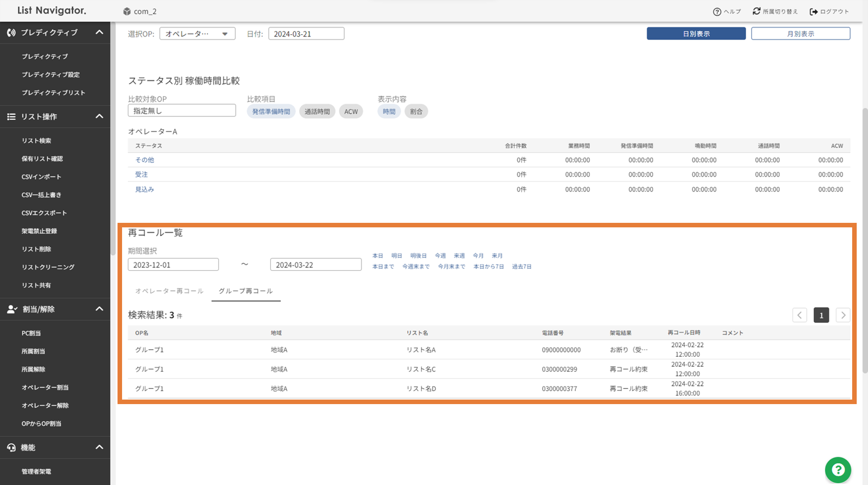The image size is (868, 485).
Task: Go to previous page of recall results
Action: [799, 315]
